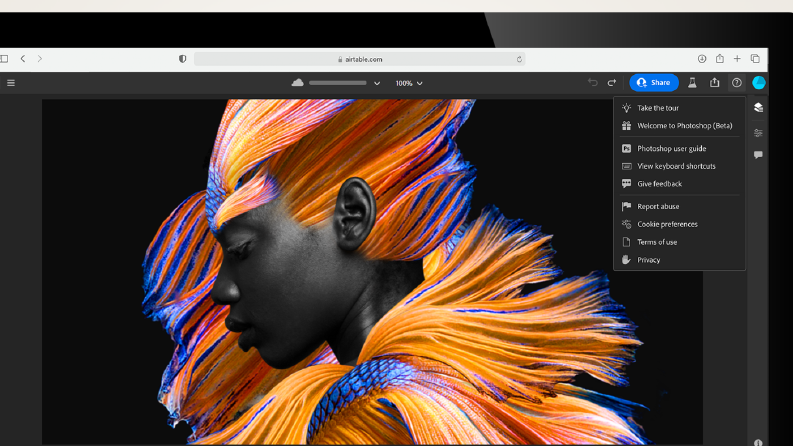Choose Report abuse option

click(x=679, y=206)
